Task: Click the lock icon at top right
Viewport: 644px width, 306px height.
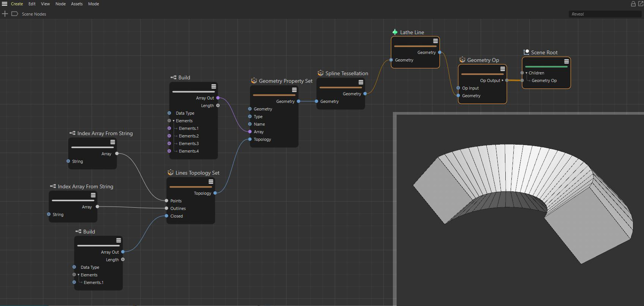Action: 633,4
